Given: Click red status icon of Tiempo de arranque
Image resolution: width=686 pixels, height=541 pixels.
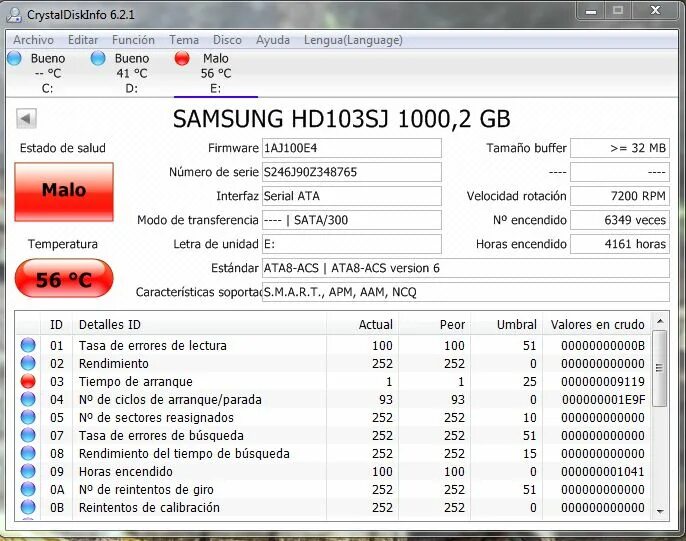Looking at the screenshot, I should point(28,381).
